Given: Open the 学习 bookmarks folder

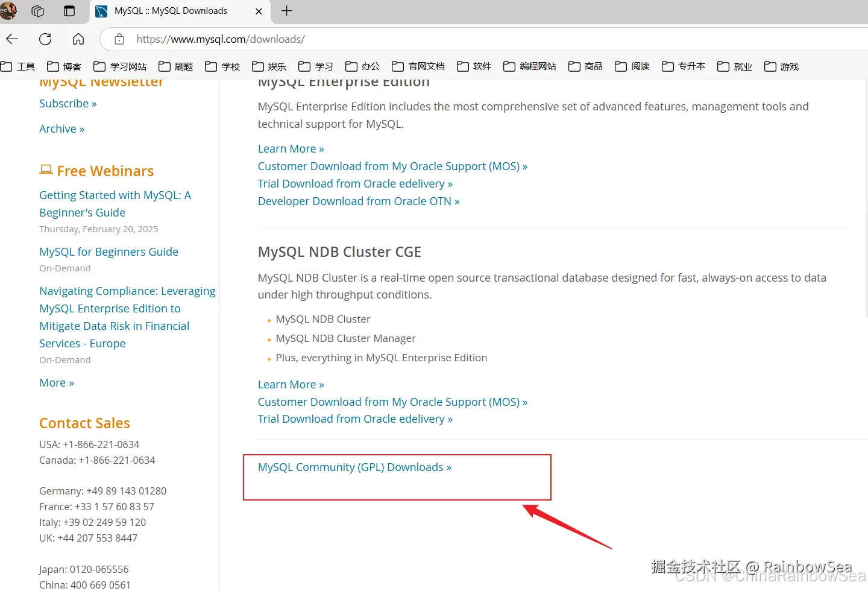Looking at the screenshot, I should (316, 66).
